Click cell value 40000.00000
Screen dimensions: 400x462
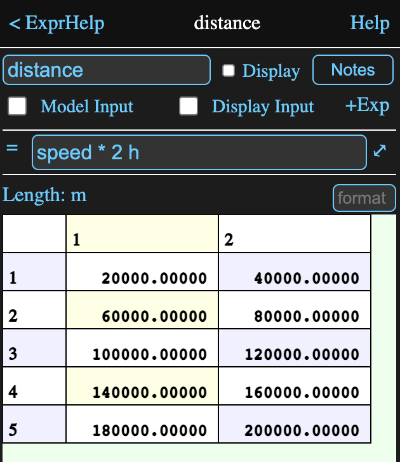click(294, 271)
